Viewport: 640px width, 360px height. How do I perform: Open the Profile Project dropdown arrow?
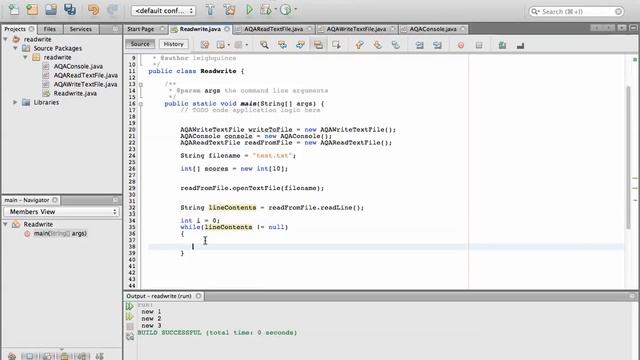coord(296,9)
